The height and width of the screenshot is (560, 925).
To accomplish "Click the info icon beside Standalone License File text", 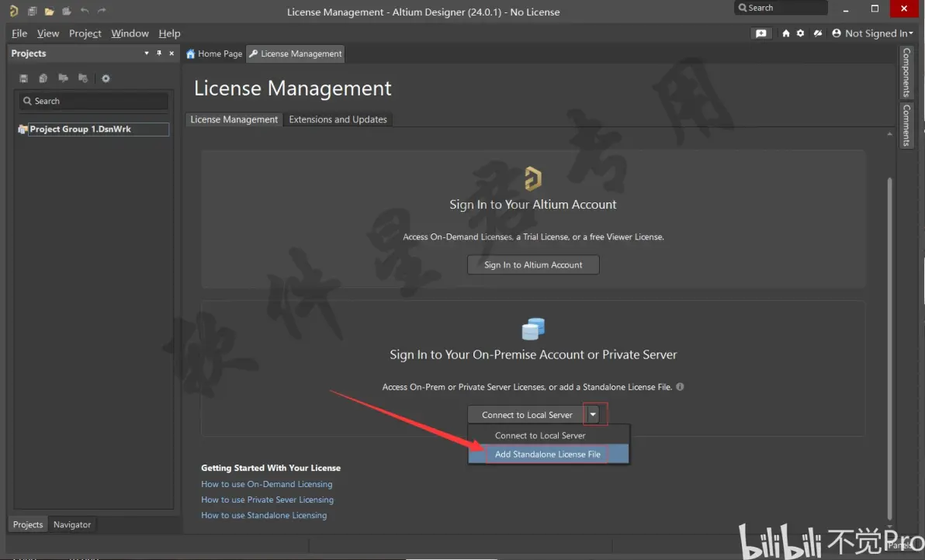I will coord(681,387).
